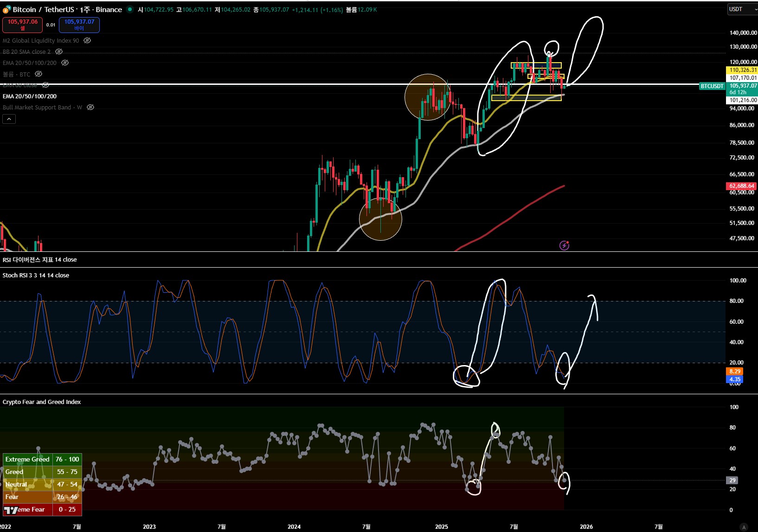Click the change value +1,214.11 (+1.16%)
The height and width of the screenshot is (532, 758).
click(x=317, y=9)
